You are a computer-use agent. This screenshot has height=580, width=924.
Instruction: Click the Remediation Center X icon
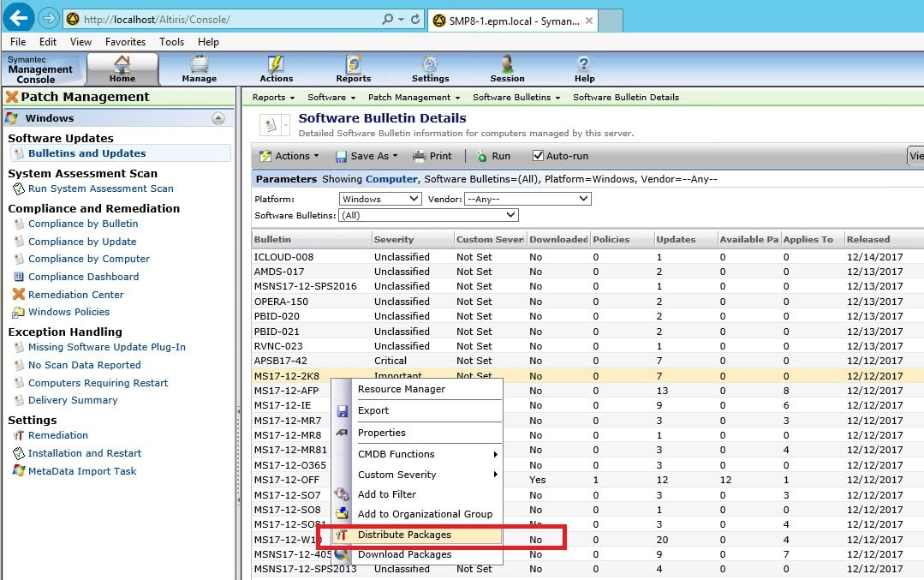pyautogui.click(x=19, y=294)
